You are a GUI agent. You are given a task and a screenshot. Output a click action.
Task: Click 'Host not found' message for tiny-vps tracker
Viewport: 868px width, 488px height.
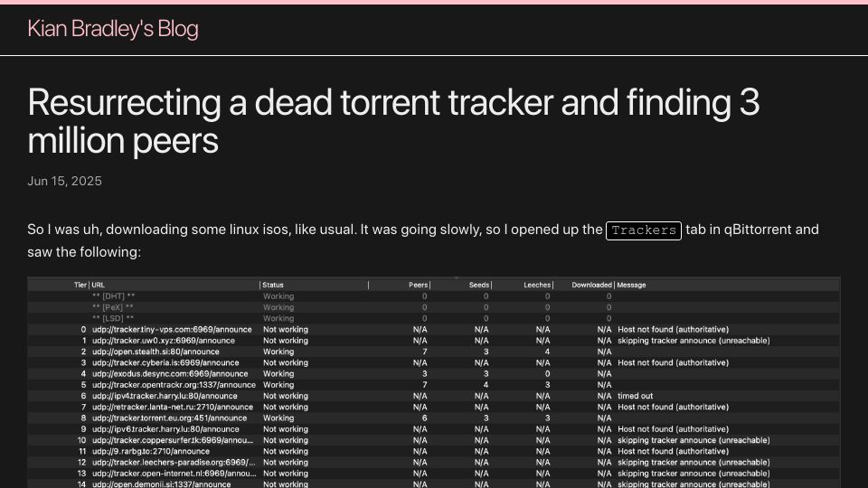[x=673, y=329]
